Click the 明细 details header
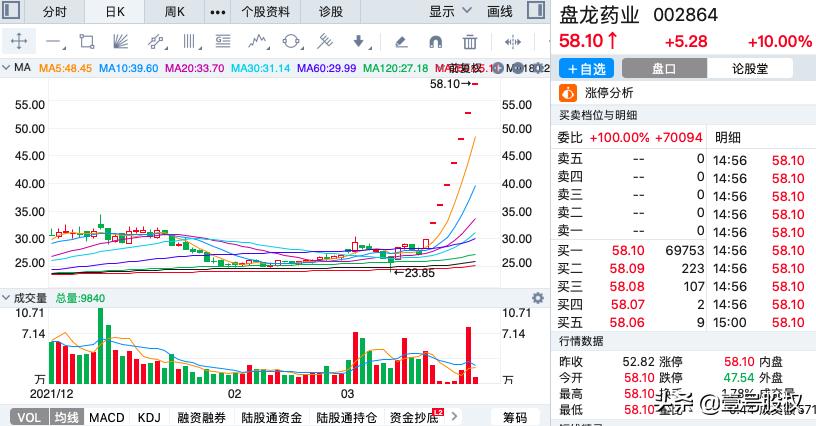This screenshot has width=816, height=426. pyautogui.click(x=728, y=137)
